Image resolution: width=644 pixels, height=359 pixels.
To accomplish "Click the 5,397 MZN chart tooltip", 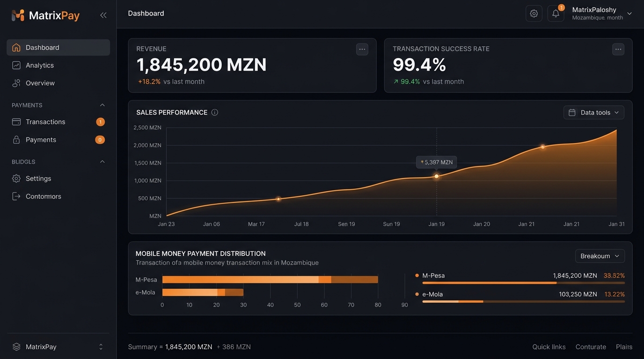I will pos(437,162).
